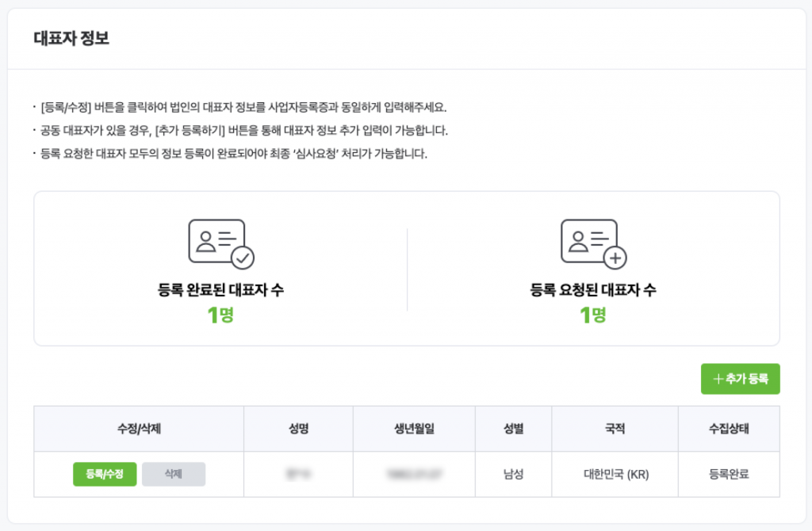Image resolution: width=812 pixels, height=531 pixels.
Task: Select the 생년월일 column header
Action: pos(414,429)
